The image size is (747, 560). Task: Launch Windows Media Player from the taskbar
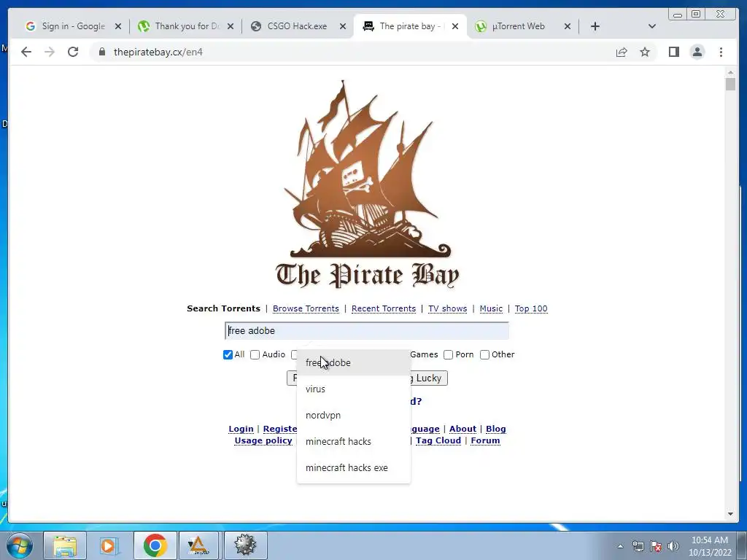tap(109, 545)
